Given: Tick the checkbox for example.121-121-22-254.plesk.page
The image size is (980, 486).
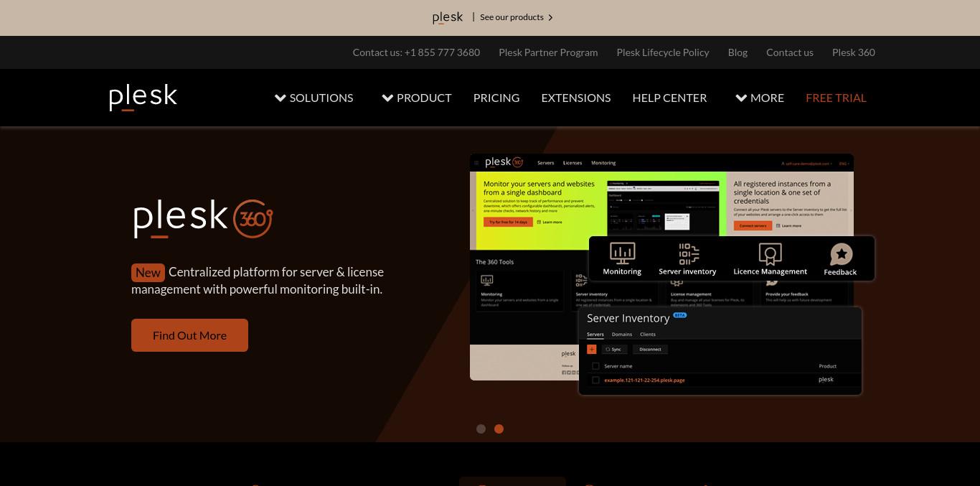Looking at the screenshot, I should (595, 380).
